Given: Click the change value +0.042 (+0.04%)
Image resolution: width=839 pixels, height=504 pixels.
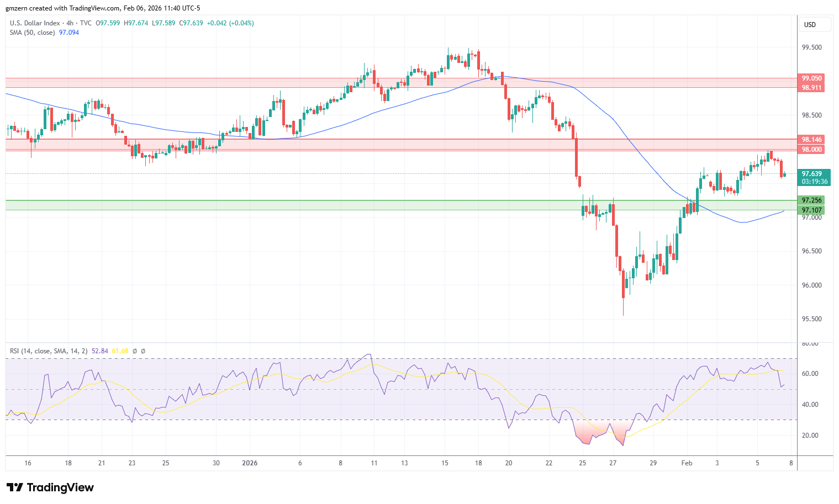Looking at the screenshot, I should [230, 23].
